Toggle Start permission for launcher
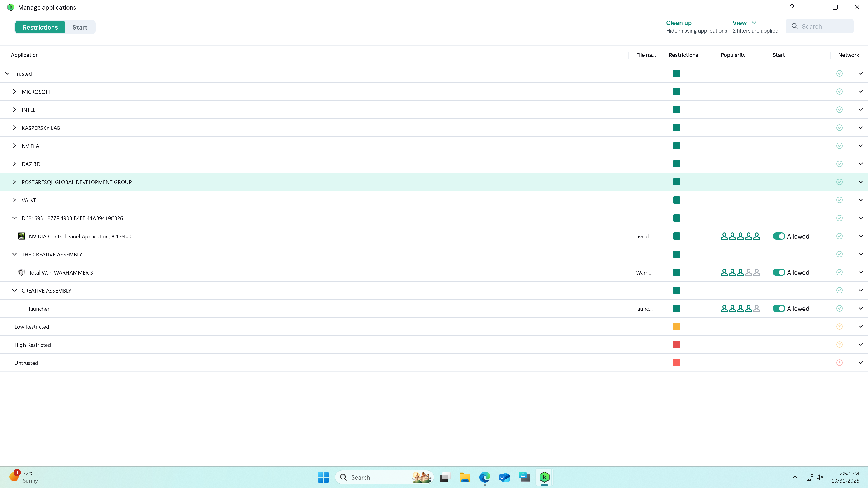This screenshot has width=868, height=488. [x=779, y=308]
